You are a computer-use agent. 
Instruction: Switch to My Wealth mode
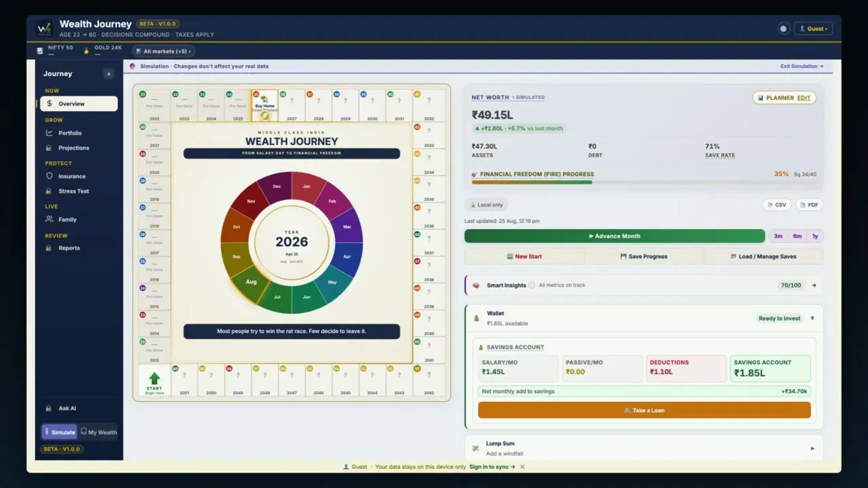click(x=99, y=432)
